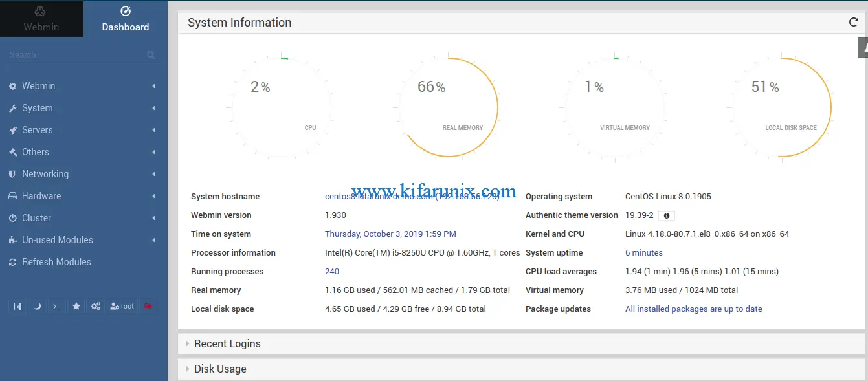The image size is (868, 381).
Task: Open the terminal icon in the sidebar footer
Action: pyautogui.click(x=57, y=306)
